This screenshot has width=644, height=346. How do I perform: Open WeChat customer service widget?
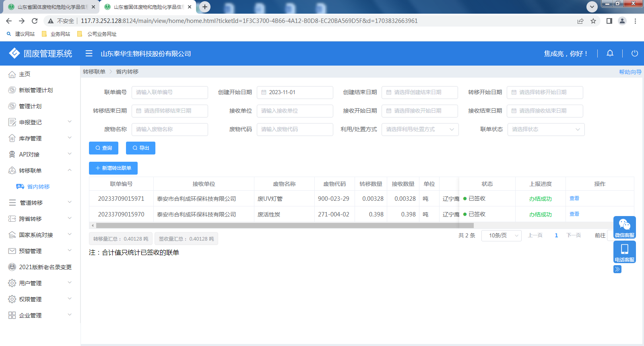tap(624, 227)
